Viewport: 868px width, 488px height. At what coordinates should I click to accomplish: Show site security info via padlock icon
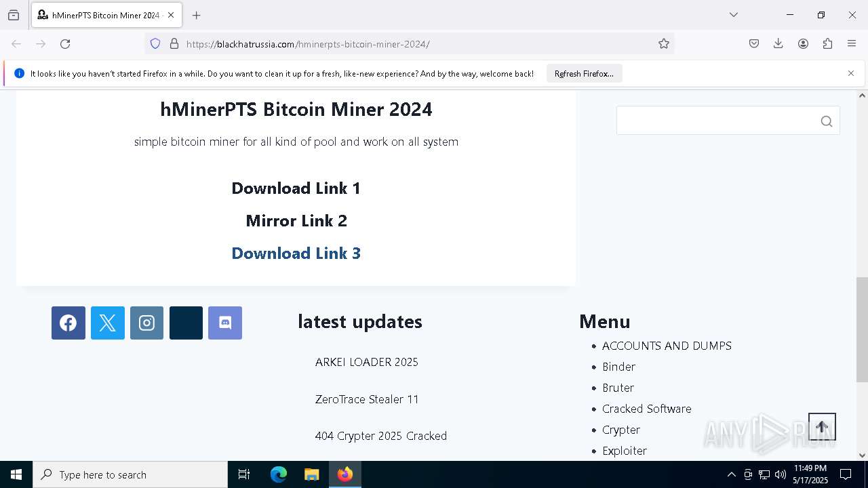click(x=174, y=44)
